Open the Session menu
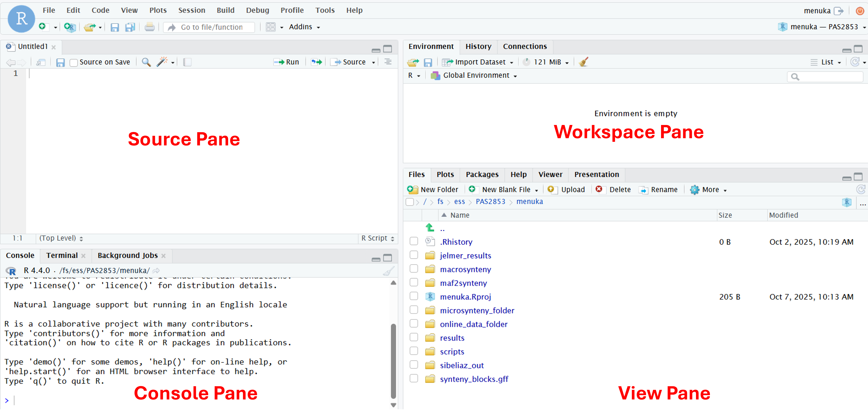868x417 pixels. pyautogui.click(x=191, y=10)
